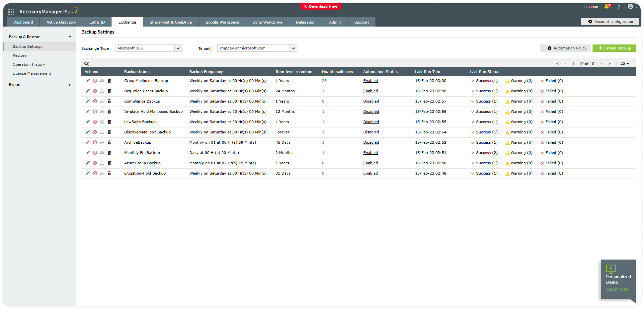644x309 pixels.
Task: Click the green Create Backup button
Action: pyautogui.click(x=614, y=48)
